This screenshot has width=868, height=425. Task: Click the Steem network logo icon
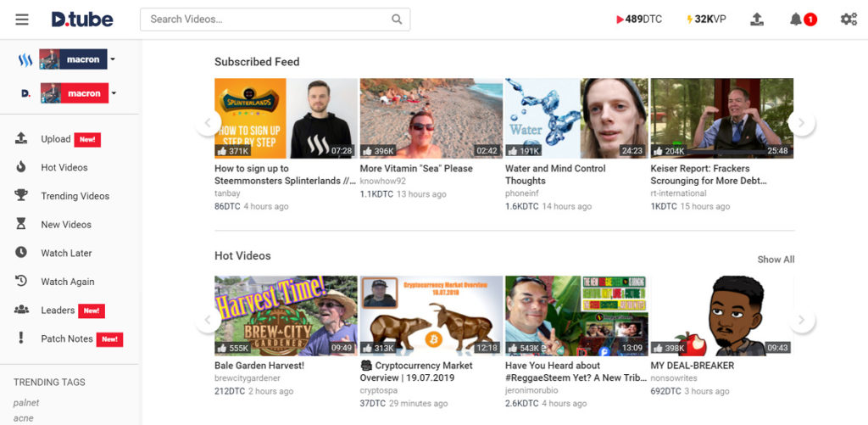coord(25,60)
